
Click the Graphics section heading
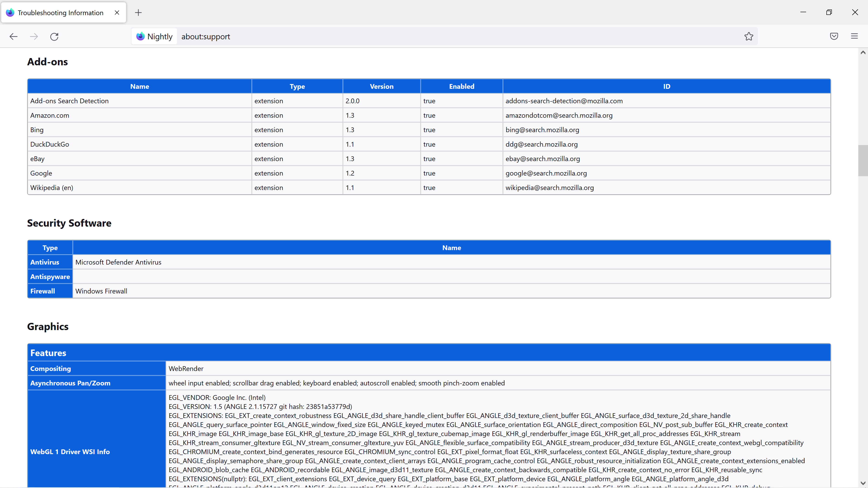[x=48, y=326]
